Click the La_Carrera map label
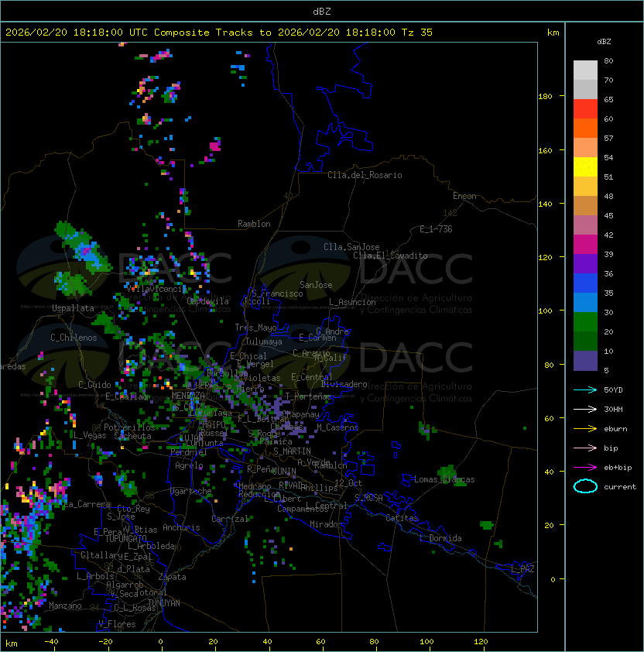 pyautogui.click(x=87, y=504)
